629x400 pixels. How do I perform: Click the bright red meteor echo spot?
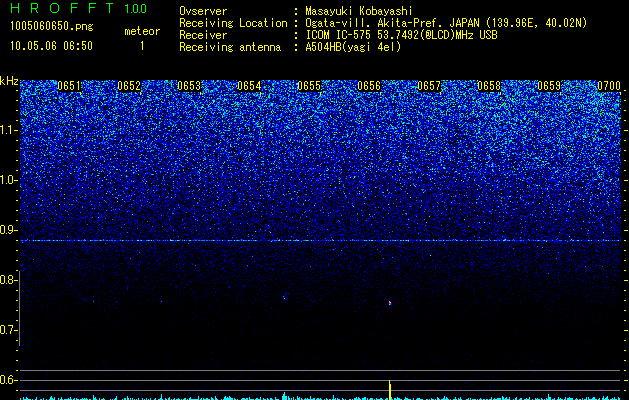(390, 303)
